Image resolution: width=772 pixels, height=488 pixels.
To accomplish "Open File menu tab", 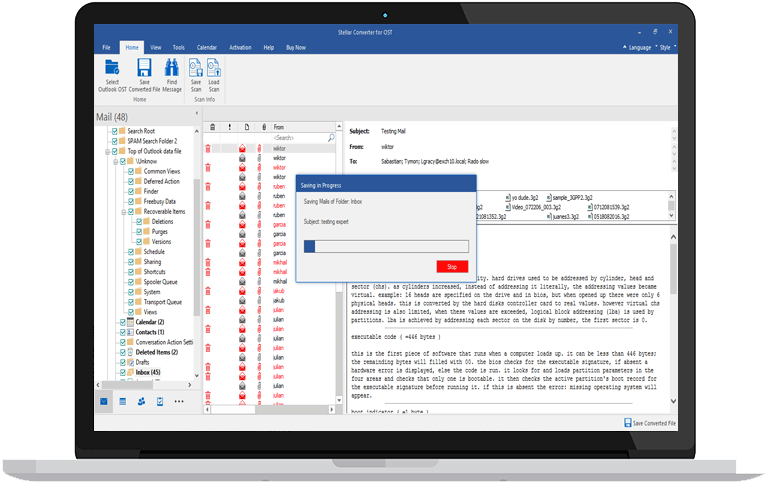I will pos(106,48).
